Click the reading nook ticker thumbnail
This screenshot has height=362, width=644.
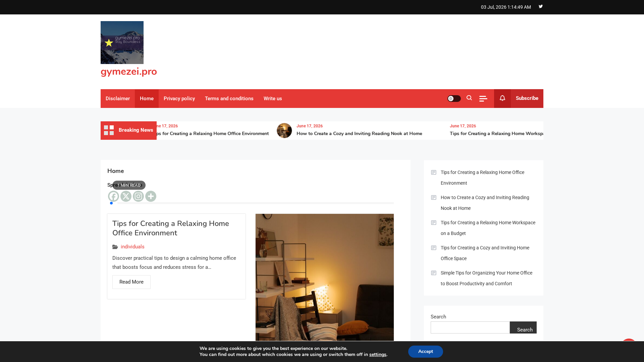(x=284, y=130)
